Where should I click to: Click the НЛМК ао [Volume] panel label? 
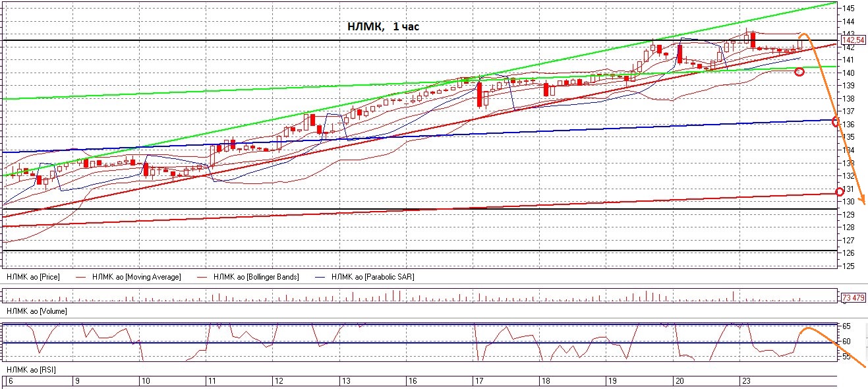coord(36,310)
